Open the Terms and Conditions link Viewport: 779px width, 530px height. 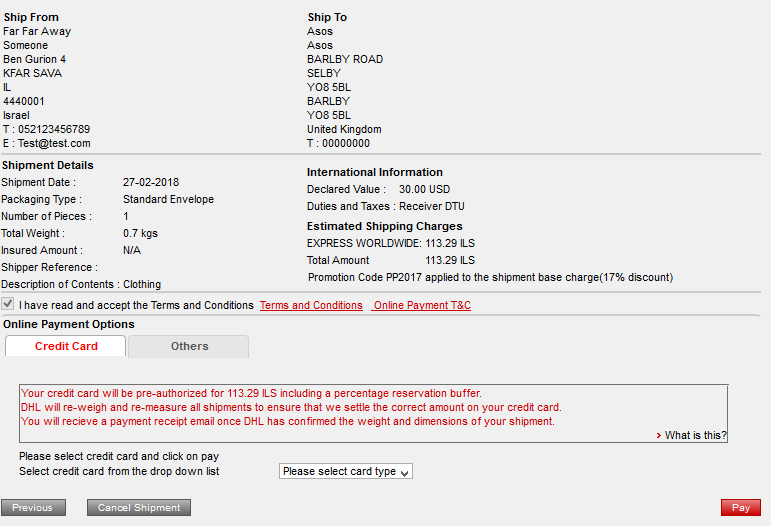[311, 306]
